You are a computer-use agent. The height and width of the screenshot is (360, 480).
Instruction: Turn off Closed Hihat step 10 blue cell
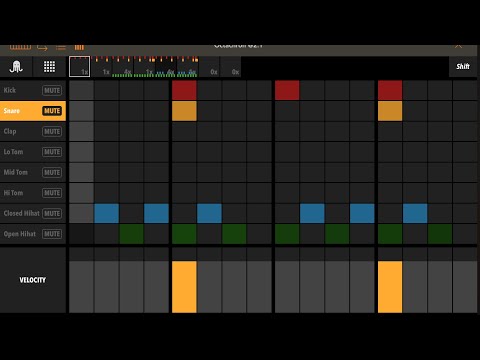(x=312, y=213)
